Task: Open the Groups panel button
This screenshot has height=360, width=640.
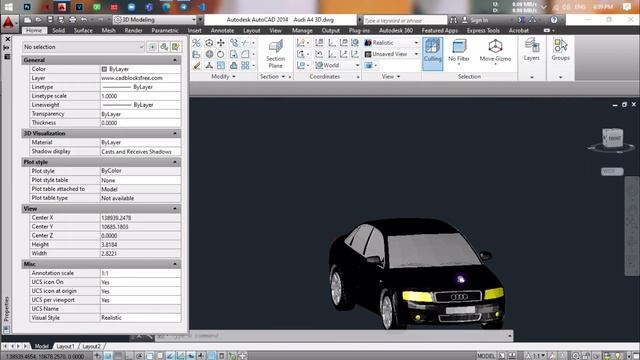Action: pyautogui.click(x=560, y=50)
